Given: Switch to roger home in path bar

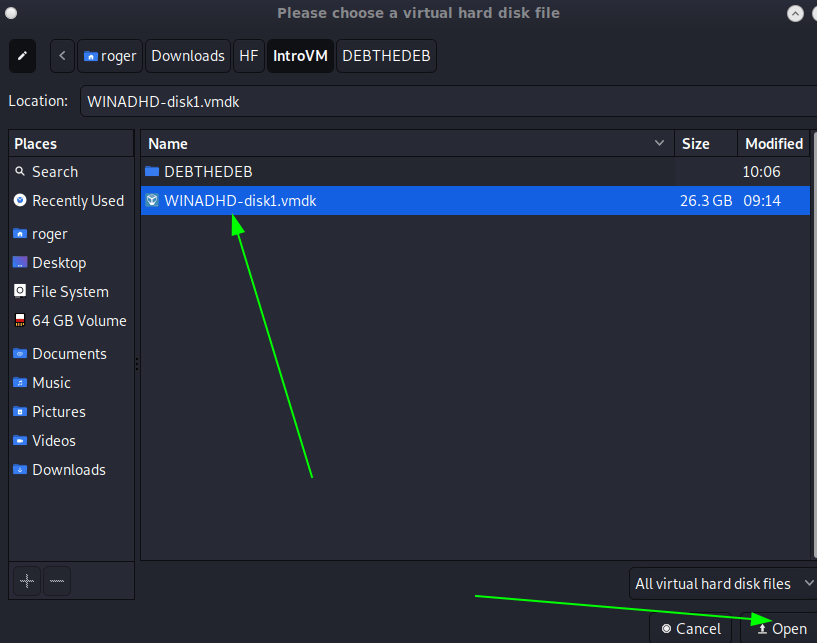Looking at the screenshot, I should click(x=110, y=56).
